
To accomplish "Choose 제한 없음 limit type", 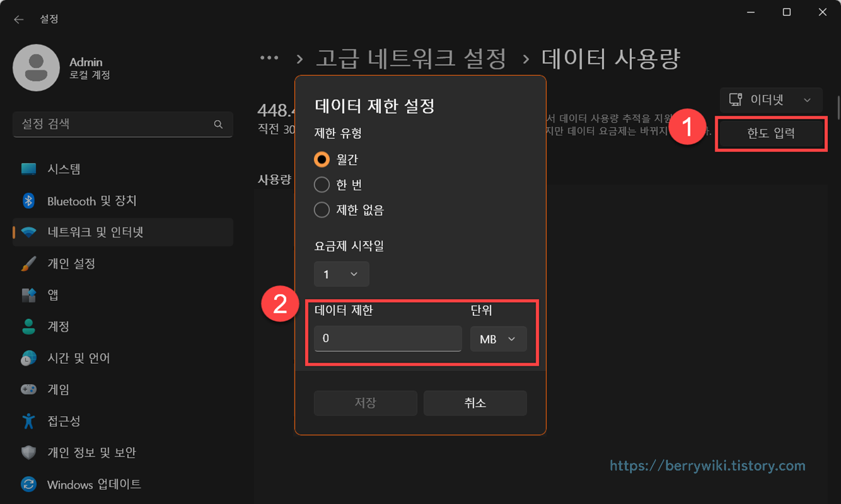I will coord(322,210).
